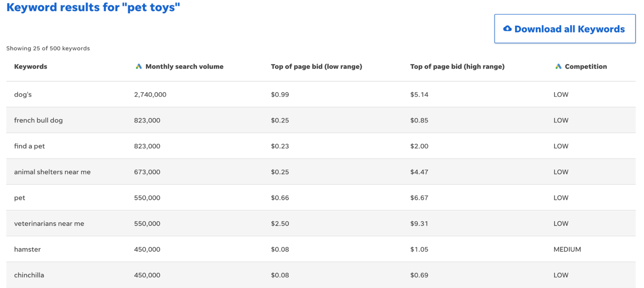Click the $0.69 high range bid

coord(419,275)
